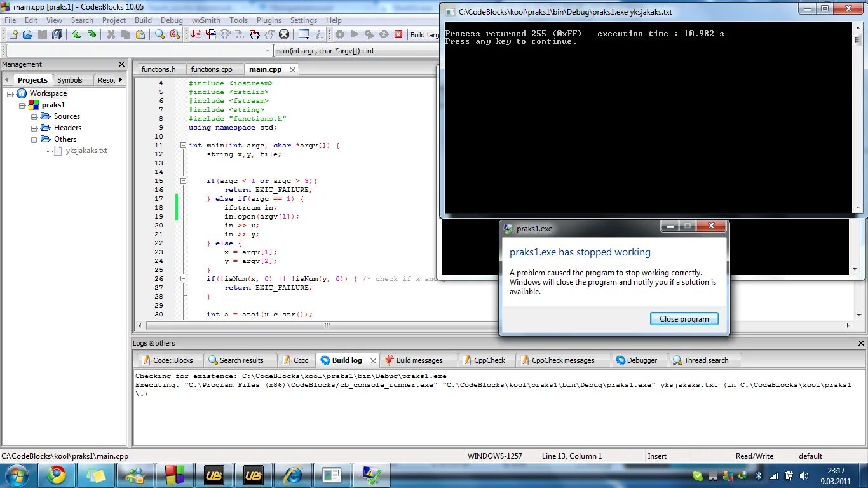The image size is (868, 488).
Task: Click the Build and run icon
Action: click(x=369, y=34)
